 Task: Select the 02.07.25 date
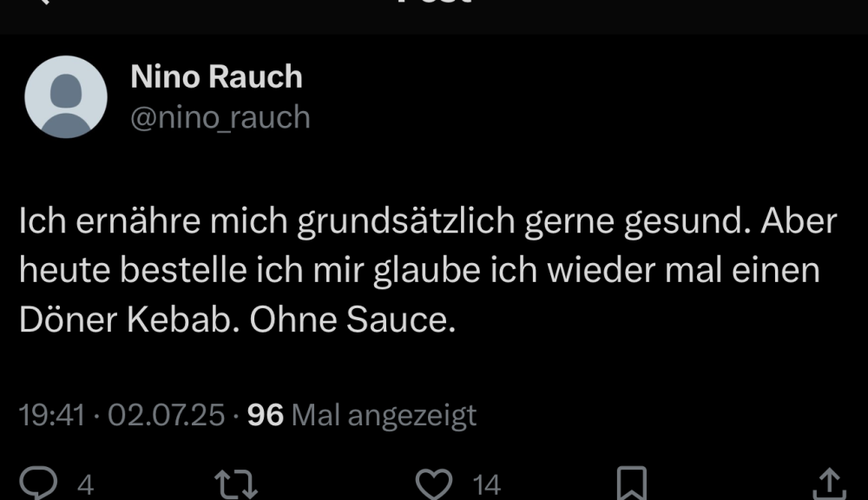[x=167, y=415]
